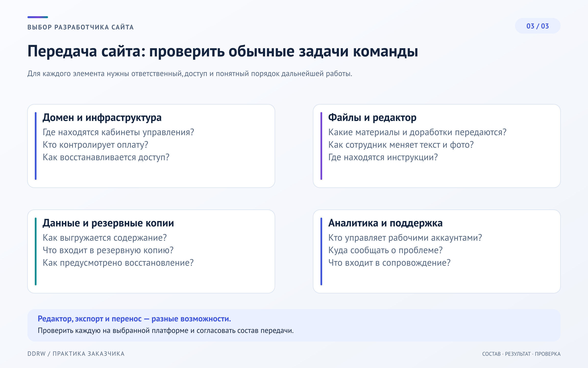This screenshot has width=588, height=368.
Task: Click 'Что входит в сопровождение?'
Action: (389, 263)
